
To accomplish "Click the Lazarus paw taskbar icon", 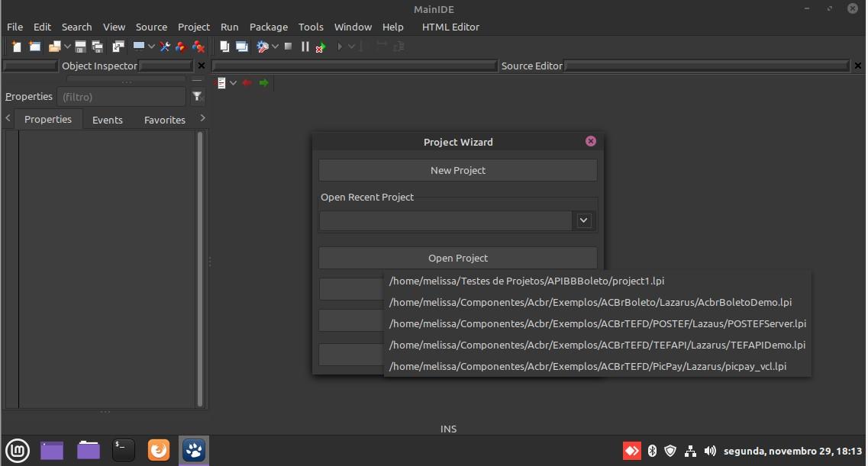I will (194, 451).
